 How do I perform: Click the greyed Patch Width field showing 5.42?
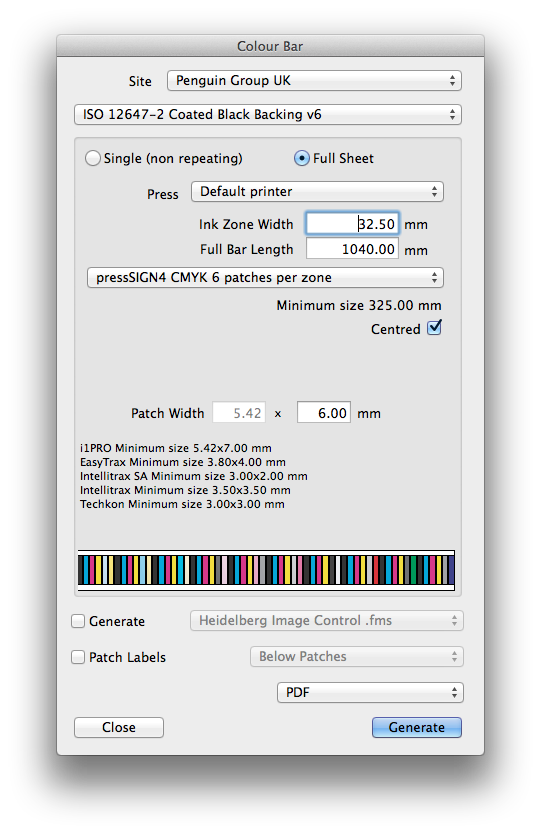point(239,413)
